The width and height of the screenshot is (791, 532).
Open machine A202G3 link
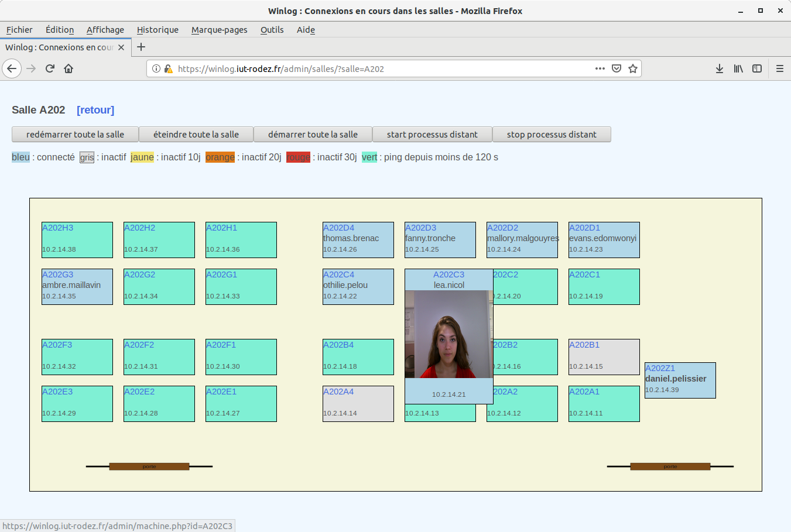tap(57, 274)
